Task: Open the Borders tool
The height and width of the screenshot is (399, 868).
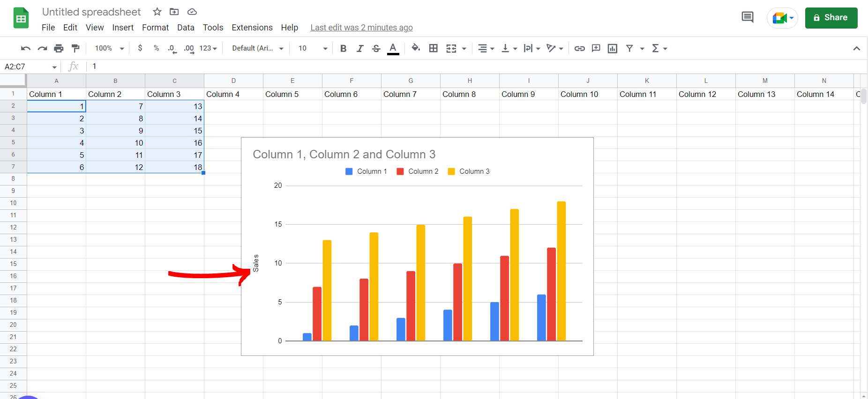Action: pos(434,48)
